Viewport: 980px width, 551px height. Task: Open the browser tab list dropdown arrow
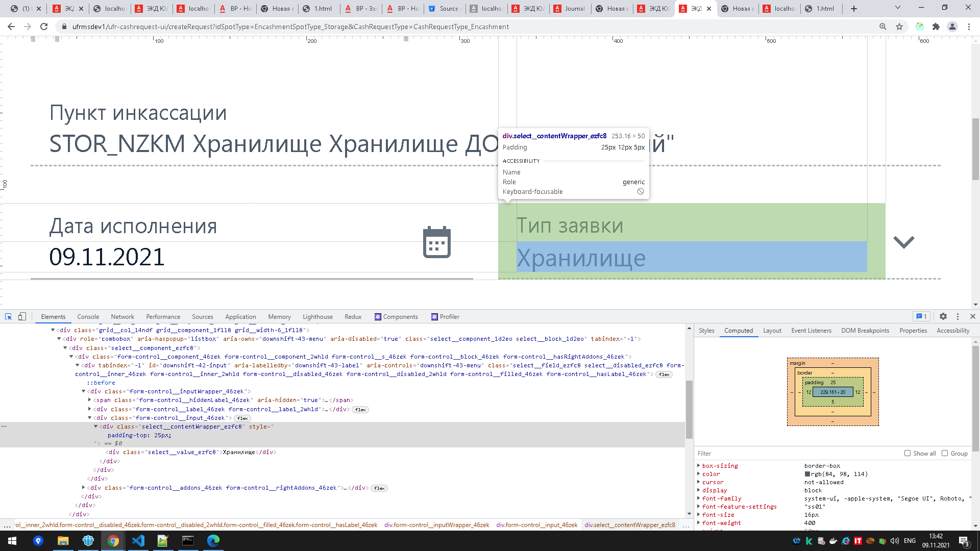pos(897,8)
